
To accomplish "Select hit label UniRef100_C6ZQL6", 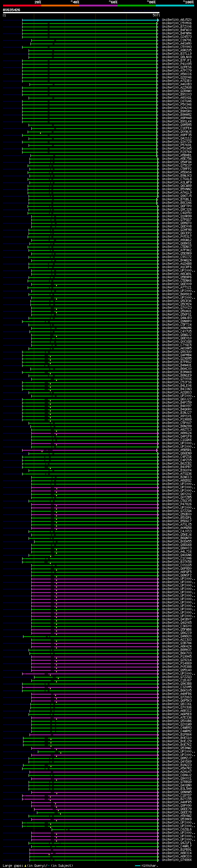I will 177,829.
